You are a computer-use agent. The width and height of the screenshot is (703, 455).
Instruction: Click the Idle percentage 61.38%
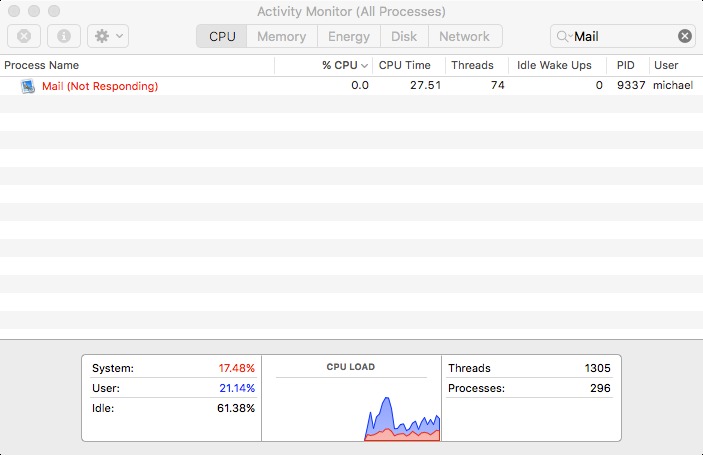[236, 408]
